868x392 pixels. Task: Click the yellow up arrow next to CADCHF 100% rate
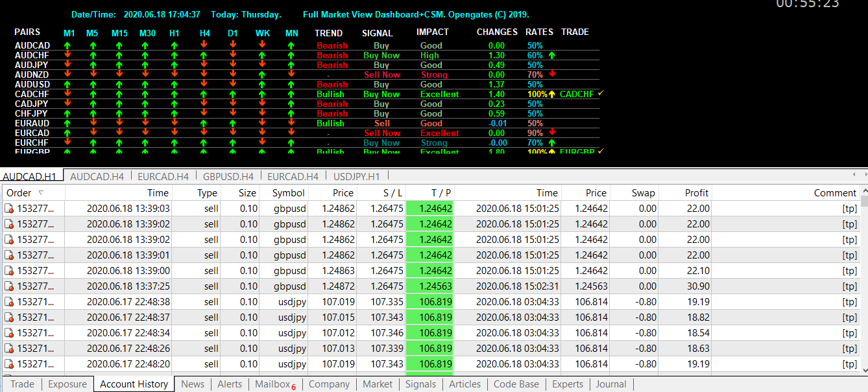coord(552,94)
